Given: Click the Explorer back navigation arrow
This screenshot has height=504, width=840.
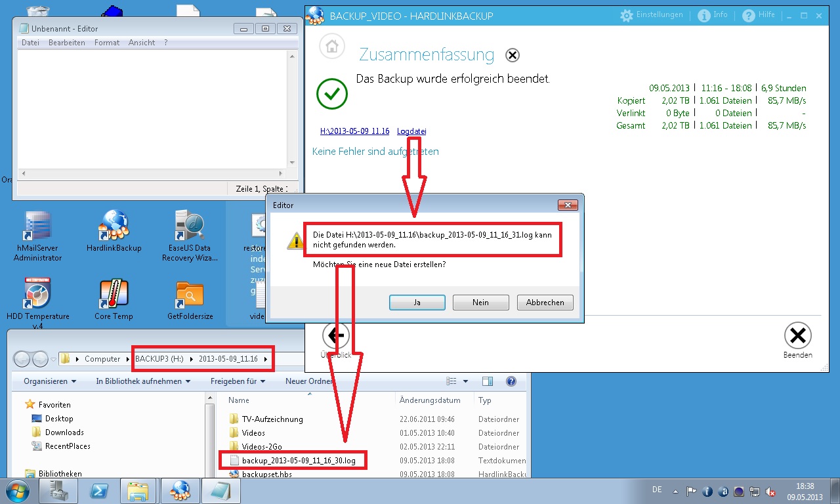Looking at the screenshot, I should [22, 359].
